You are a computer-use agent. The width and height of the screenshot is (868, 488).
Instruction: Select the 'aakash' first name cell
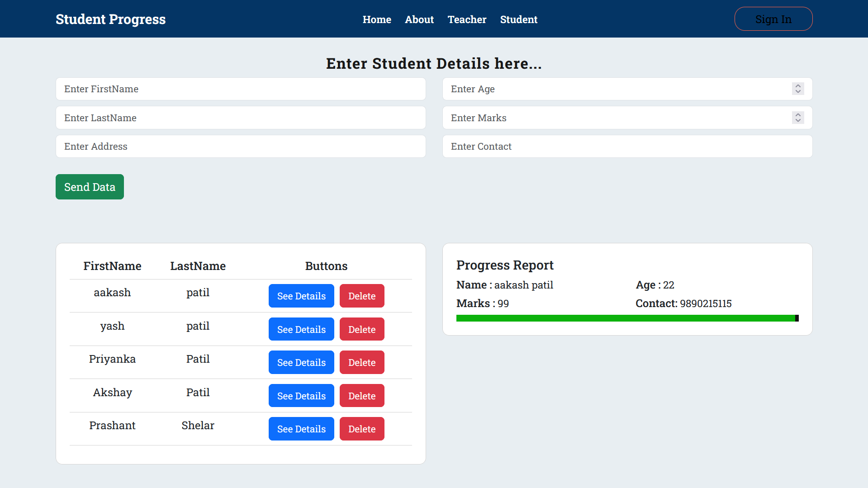(112, 293)
